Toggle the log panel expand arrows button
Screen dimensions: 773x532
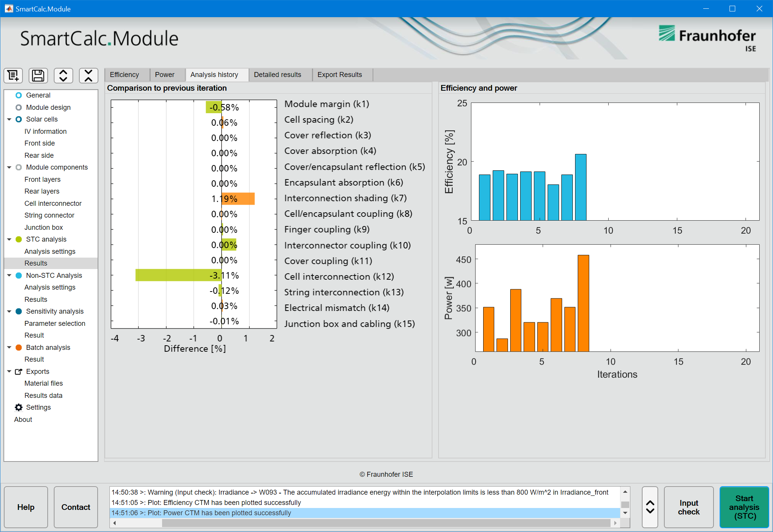(x=650, y=507)
